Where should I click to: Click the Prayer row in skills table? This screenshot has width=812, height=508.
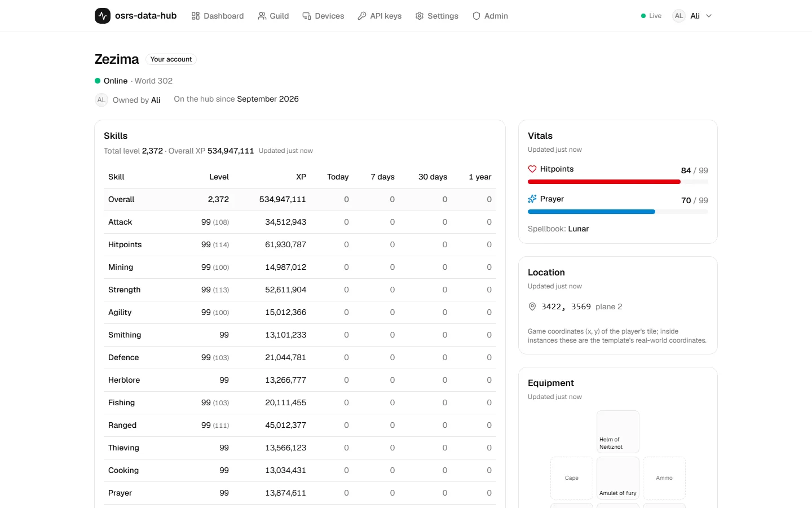(300, 493)
